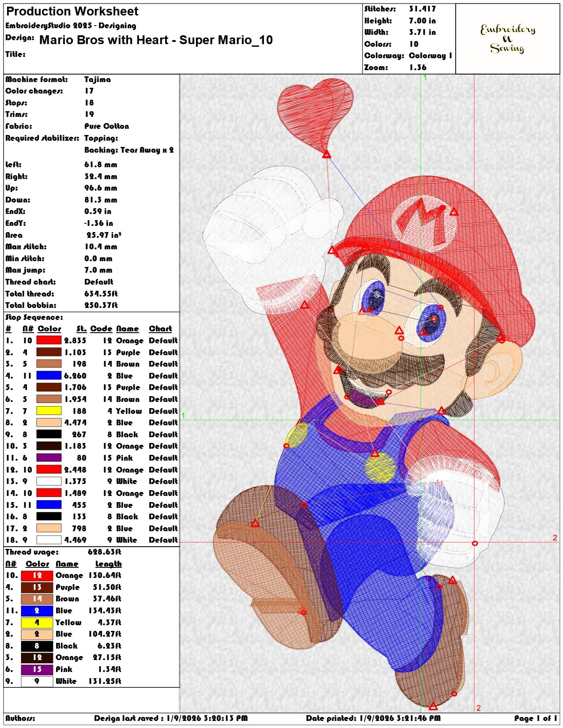Image resolution: width=563 pixels, height=728 pixels.
Task: Click the width value 3.71 in
Action: [x=422, y=32]
